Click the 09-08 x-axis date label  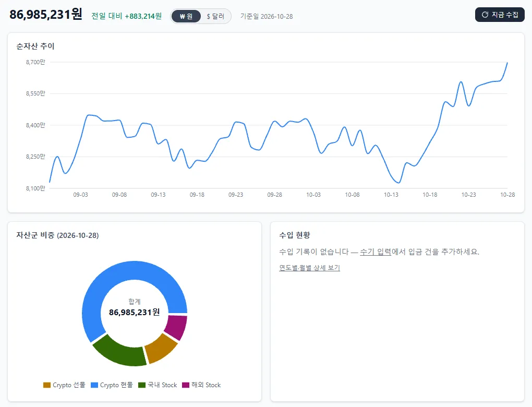click(x=119, y=195)
